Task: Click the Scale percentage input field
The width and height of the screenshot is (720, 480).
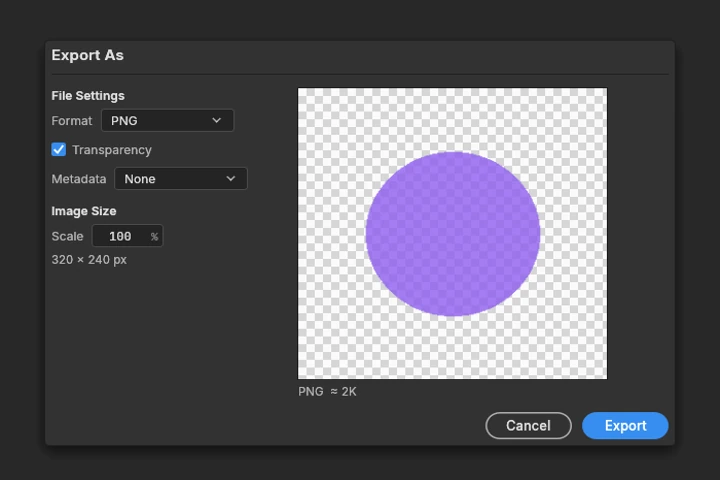Action: tap(128, 236)
